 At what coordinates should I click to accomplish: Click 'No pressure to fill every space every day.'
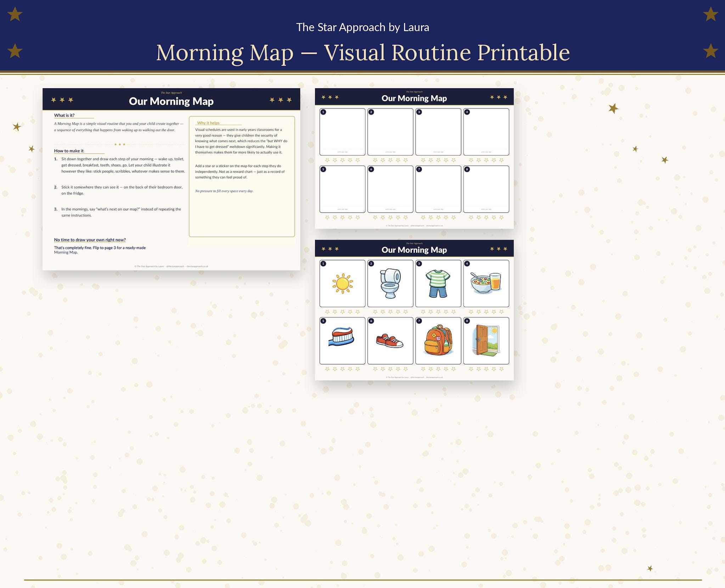pyautogui.click(x=224, y=191)
